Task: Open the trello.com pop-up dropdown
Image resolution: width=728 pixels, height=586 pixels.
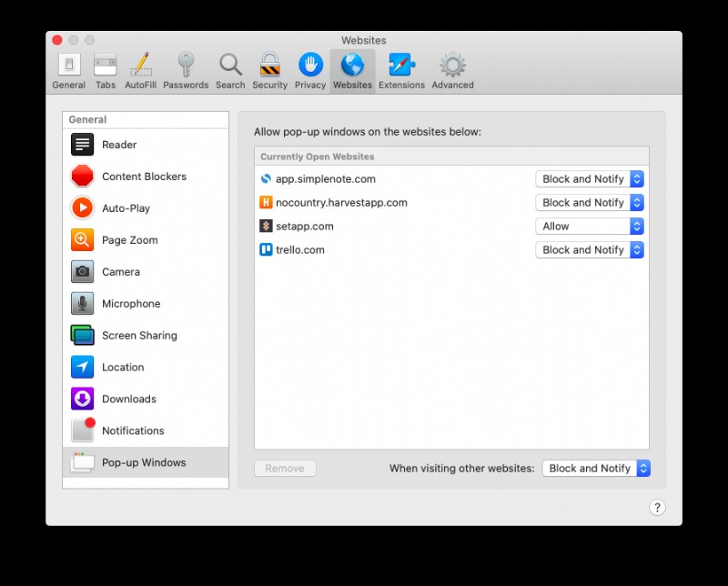Action: pos(589,249)
